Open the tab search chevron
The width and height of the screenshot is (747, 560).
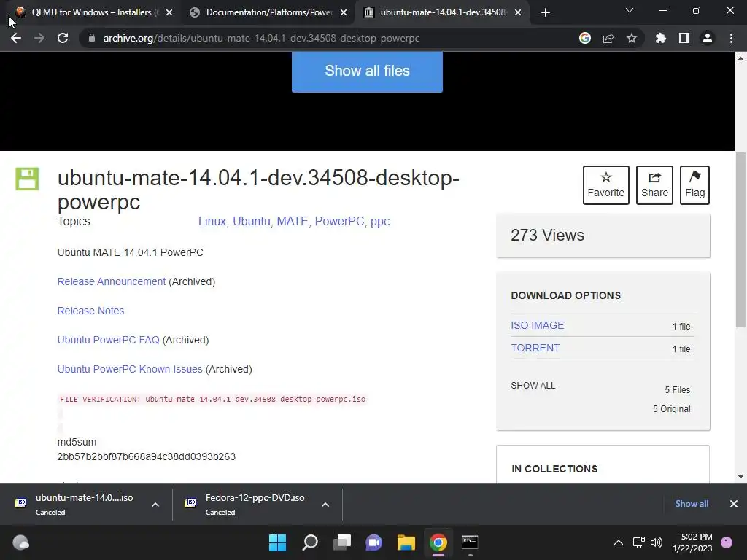(630, 10)
